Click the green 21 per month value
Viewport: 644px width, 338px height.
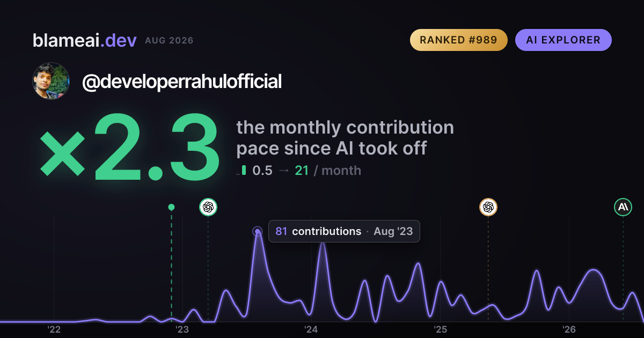click(x=302, y=171)
